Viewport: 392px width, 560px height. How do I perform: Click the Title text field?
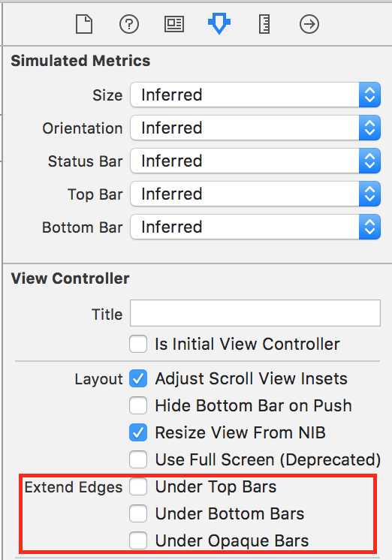255,313
